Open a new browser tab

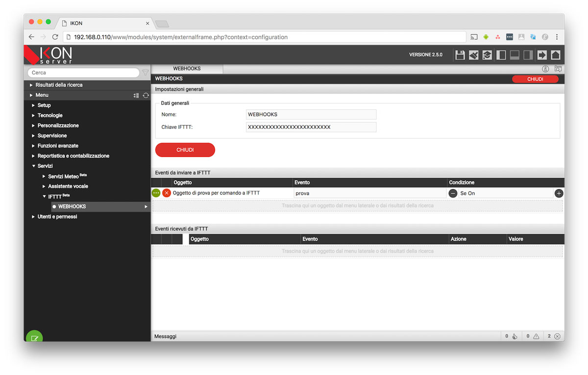(x=162, y=23)
